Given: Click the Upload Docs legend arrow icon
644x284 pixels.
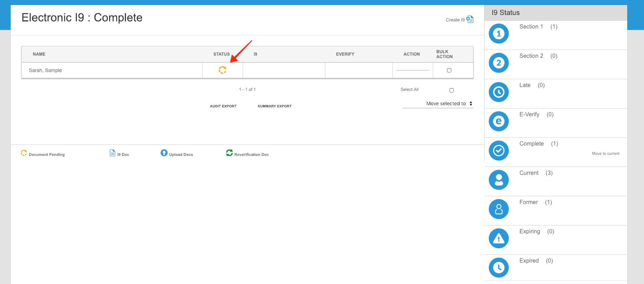Looking at the screenshot, I should (164, 153).
